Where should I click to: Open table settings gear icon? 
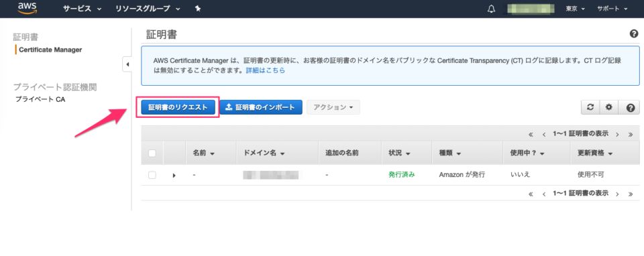pos(608,107)
